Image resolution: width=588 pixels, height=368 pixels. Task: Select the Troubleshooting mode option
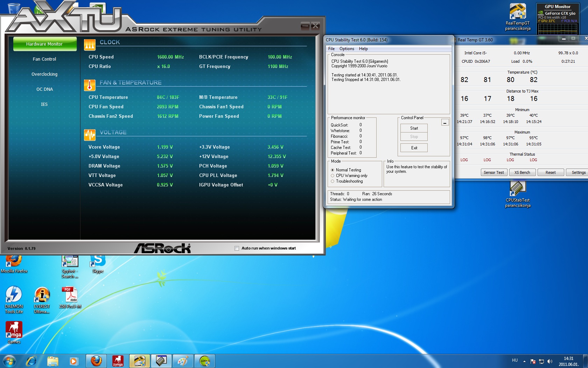tap(332, 181)
